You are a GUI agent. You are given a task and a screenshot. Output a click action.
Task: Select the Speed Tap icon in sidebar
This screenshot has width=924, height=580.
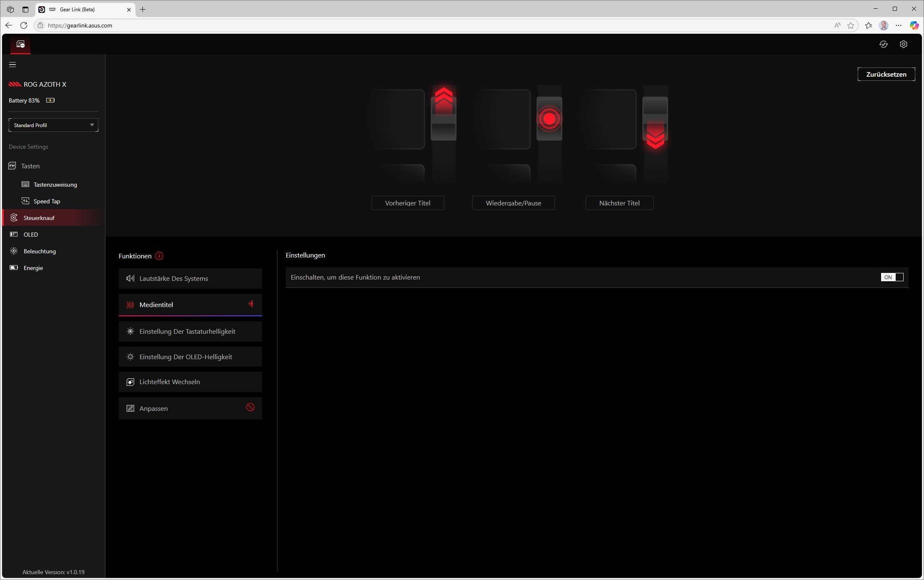point(25,201)
